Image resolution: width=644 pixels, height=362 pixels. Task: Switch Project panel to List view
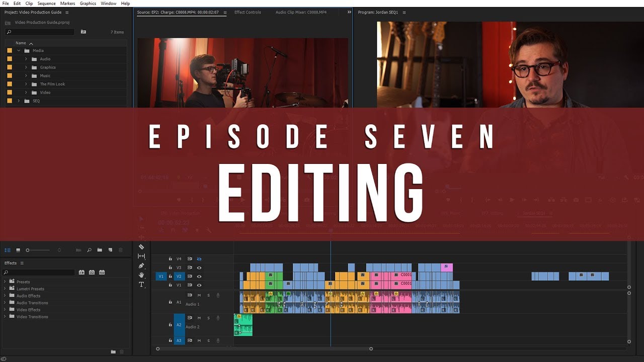click(x=8, y=250)
